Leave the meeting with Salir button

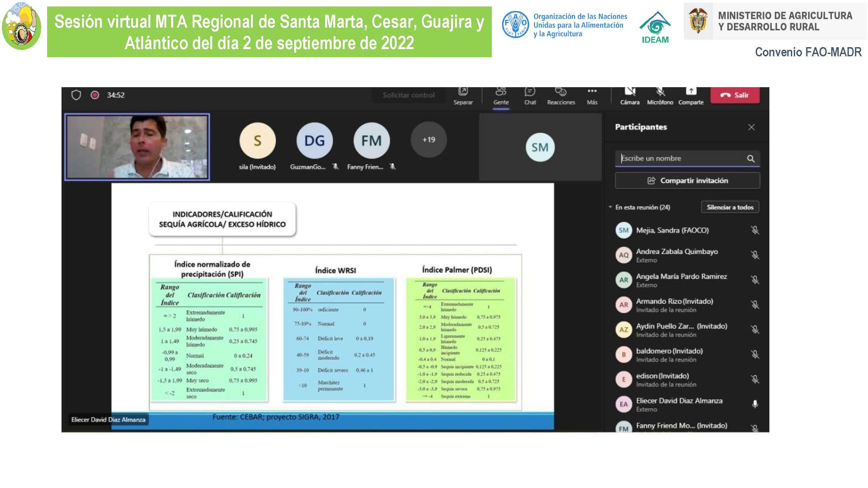(735, 95)
